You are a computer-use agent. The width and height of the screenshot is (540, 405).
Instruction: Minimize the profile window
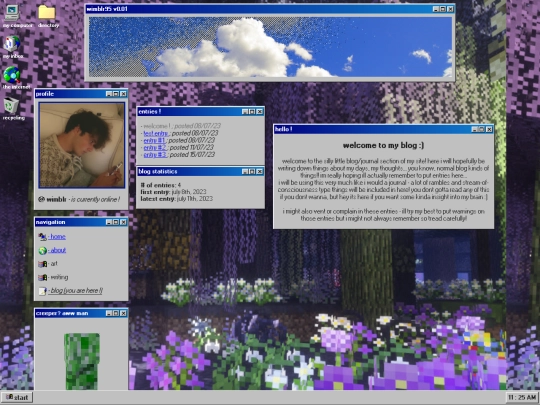tap(109, 94)
